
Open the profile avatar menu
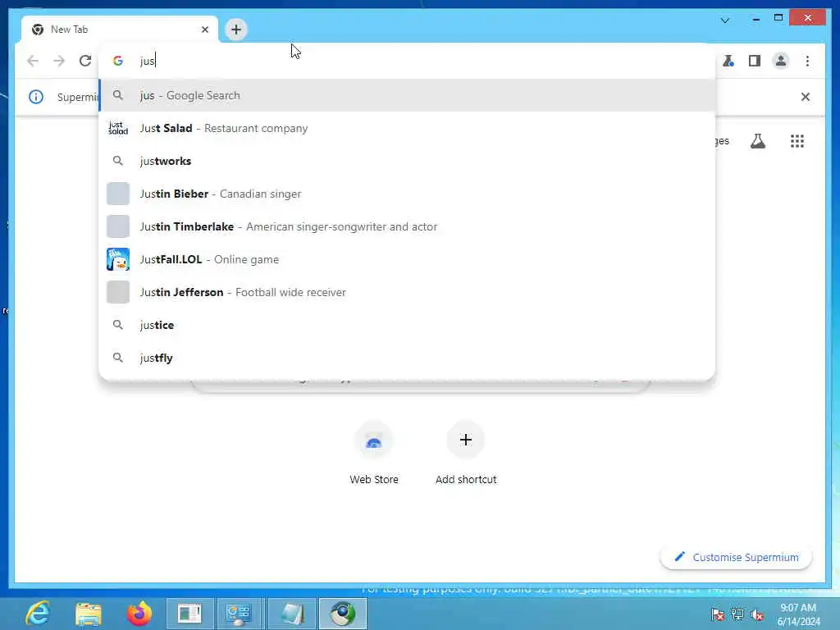tap(781, 61)
